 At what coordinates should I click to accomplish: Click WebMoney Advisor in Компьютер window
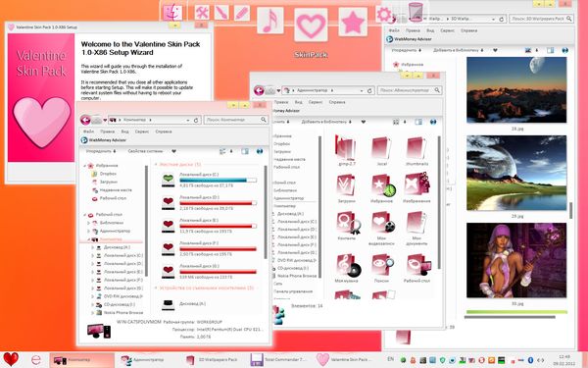click(104, 140)
